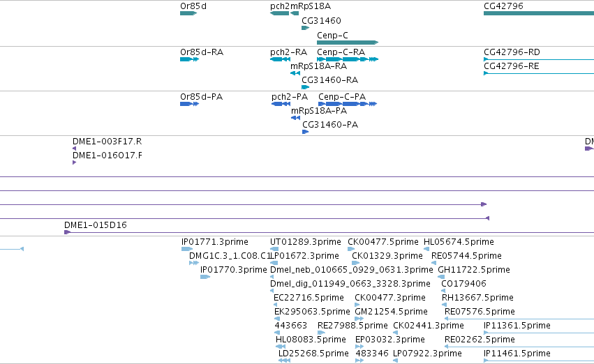This screenshot has width=594, height=364.
Task: Select the Cenp-C-PA protein feature
Action: (348, 104)
